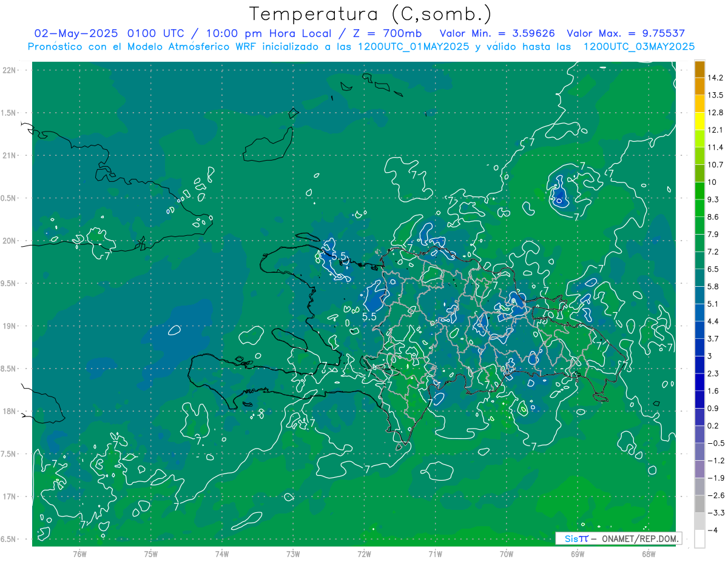Click colorbar label "14.2"
The height and width of the screenshot is (562, 728).
715,78
